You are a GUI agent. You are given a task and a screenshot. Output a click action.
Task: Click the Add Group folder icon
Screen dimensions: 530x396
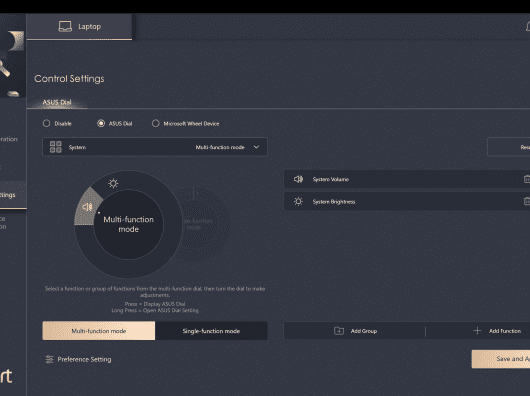tap(339, 331)
